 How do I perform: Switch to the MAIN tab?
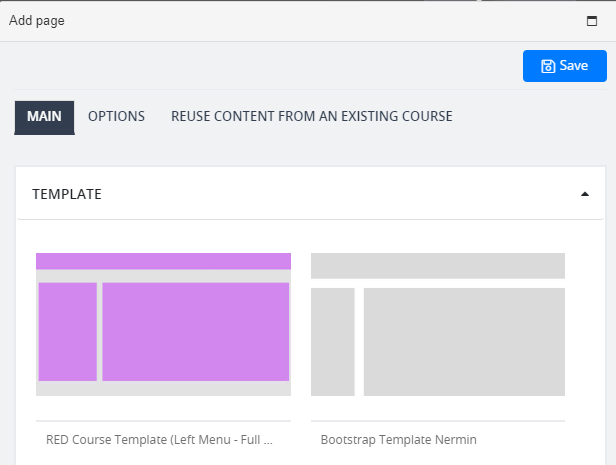pos(44,117)
